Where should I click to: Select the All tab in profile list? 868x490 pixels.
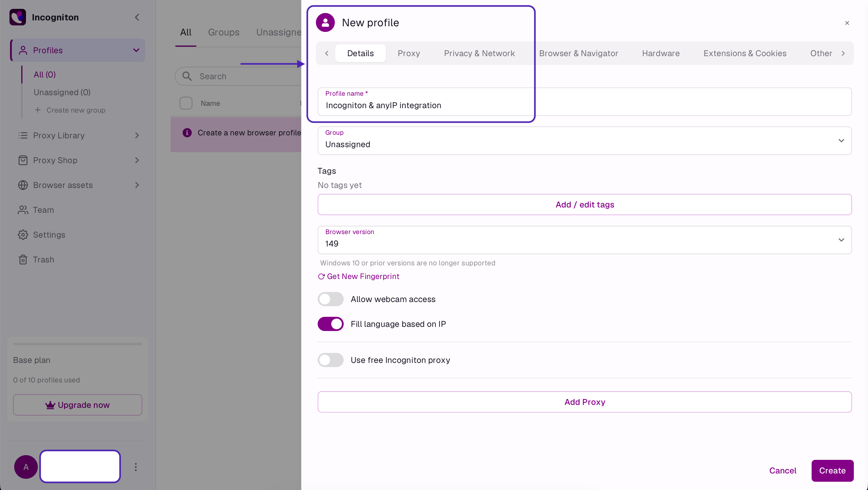coord(186,33)
